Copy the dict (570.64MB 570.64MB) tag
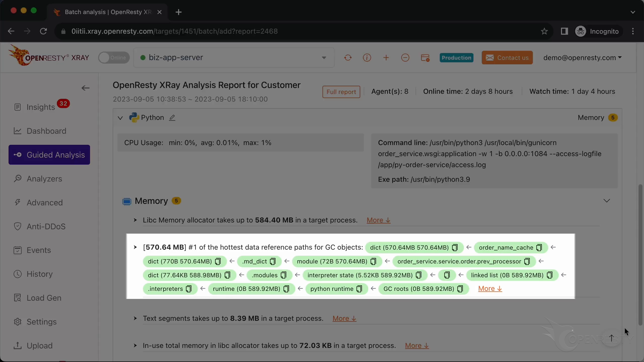 (455, 248)
